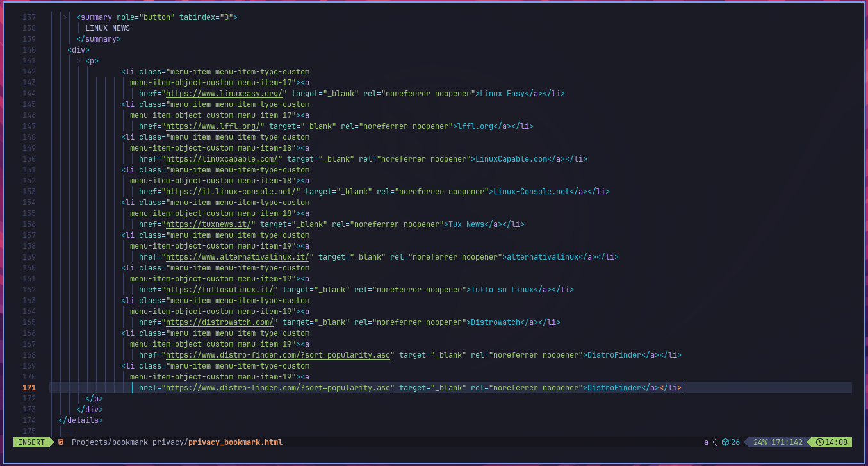Open the https://distrowatch.com/ link
This screenshot has width=868, height=466.
click(x=220, y=322)
